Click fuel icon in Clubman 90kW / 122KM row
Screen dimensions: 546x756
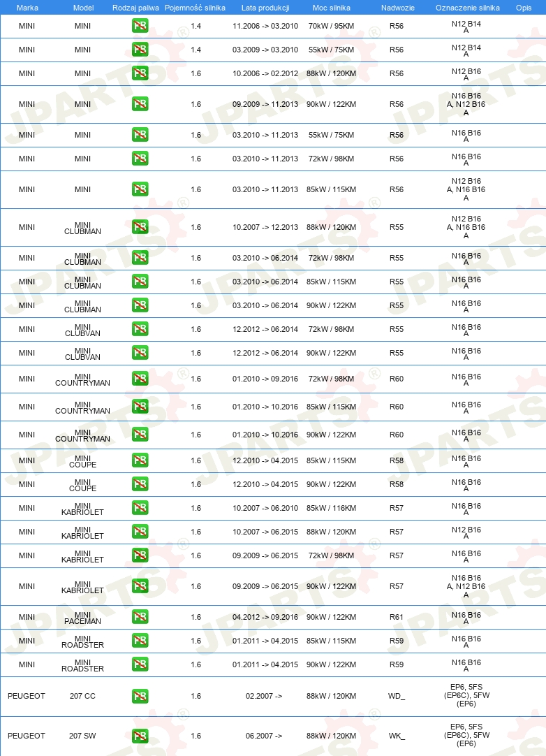pos(140,305)
